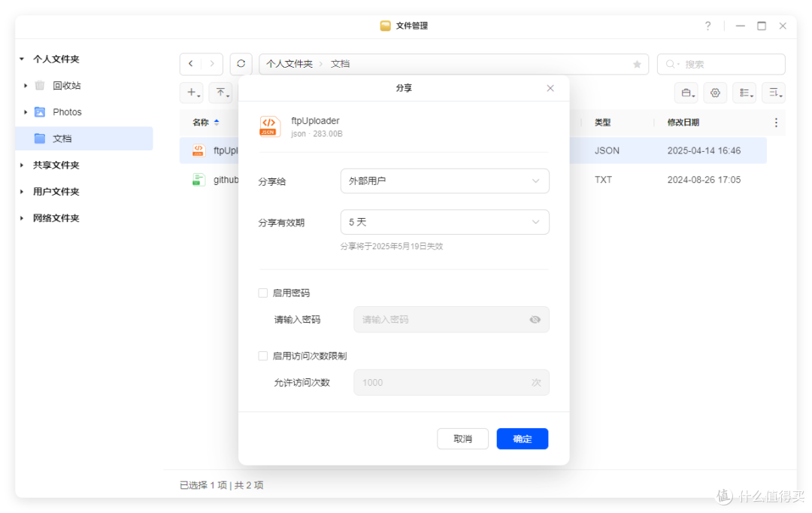
Task: Click the TXT type cell
Action: pos(603,180)
